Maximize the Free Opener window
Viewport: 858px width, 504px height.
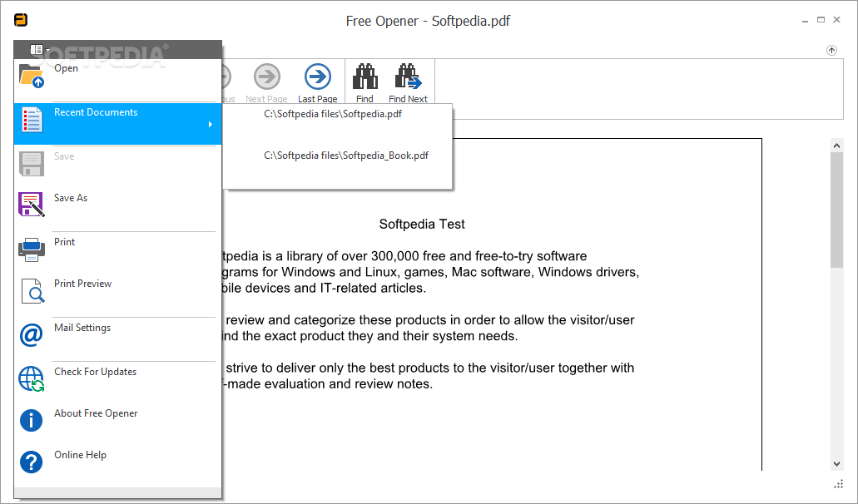coord(821,20)
